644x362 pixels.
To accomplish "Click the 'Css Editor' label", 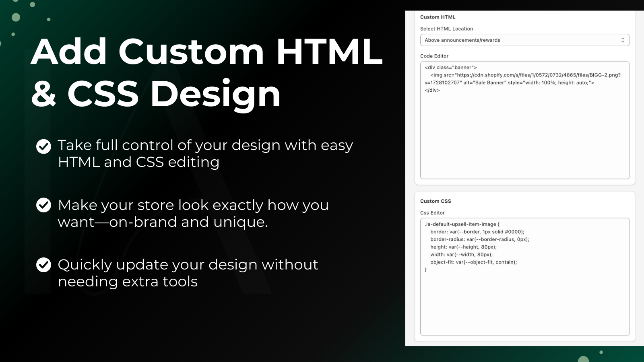I will [432, 213].
